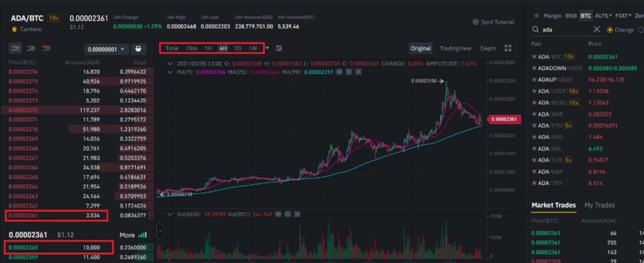Screen dimensions: 644x263
Task: Hide the Vol(ADA) volume indicator
Action: click(x=278, y=214)
